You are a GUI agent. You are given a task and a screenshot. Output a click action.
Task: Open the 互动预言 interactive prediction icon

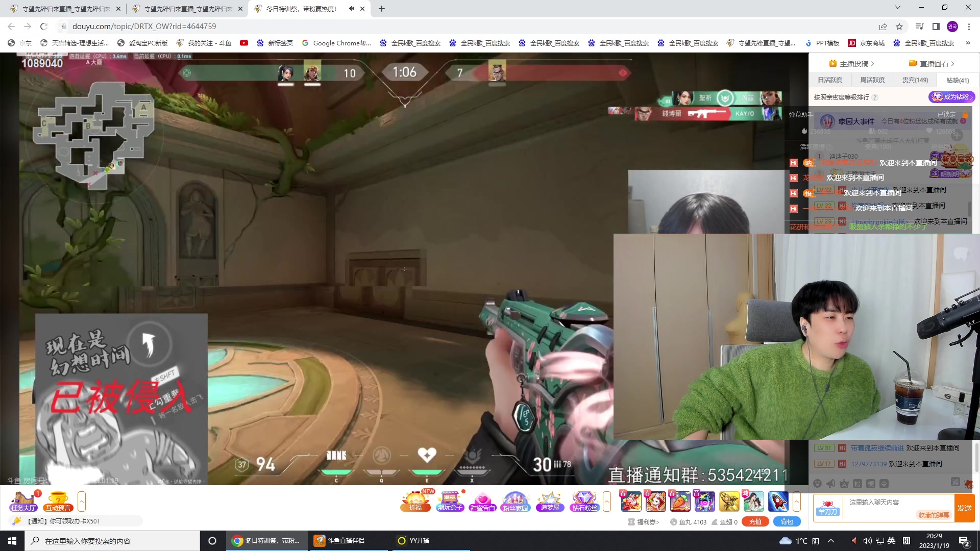click(x=58, y=502)
